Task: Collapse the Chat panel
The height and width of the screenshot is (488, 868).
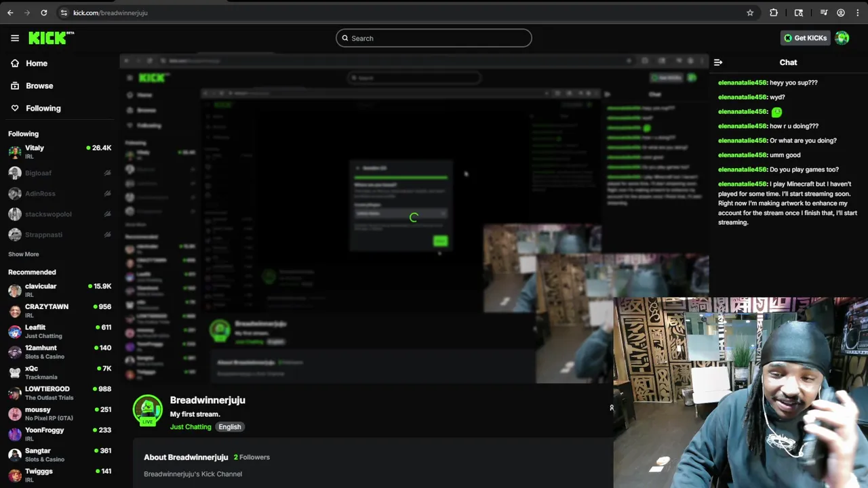Action: click(718, 62)
